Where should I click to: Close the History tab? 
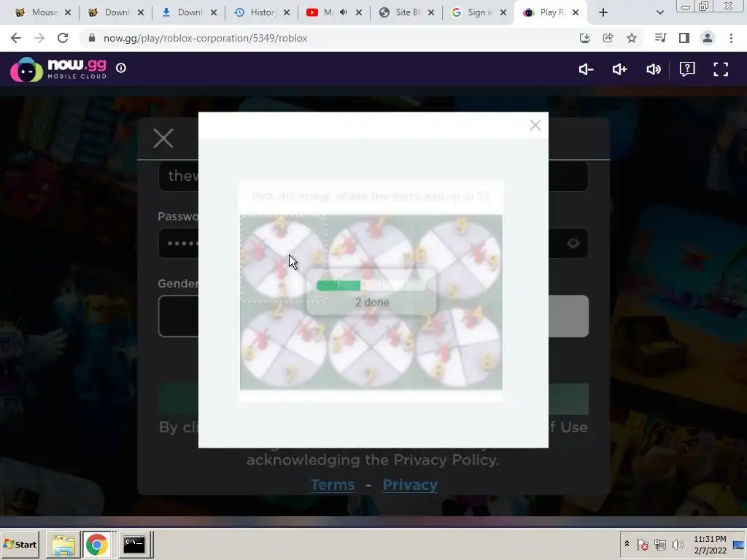point(286,12)
